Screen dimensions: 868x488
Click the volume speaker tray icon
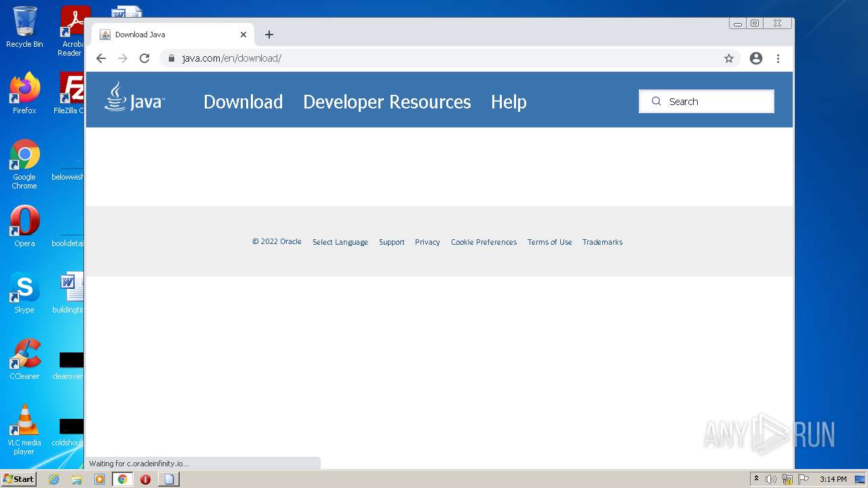[771, 479]
